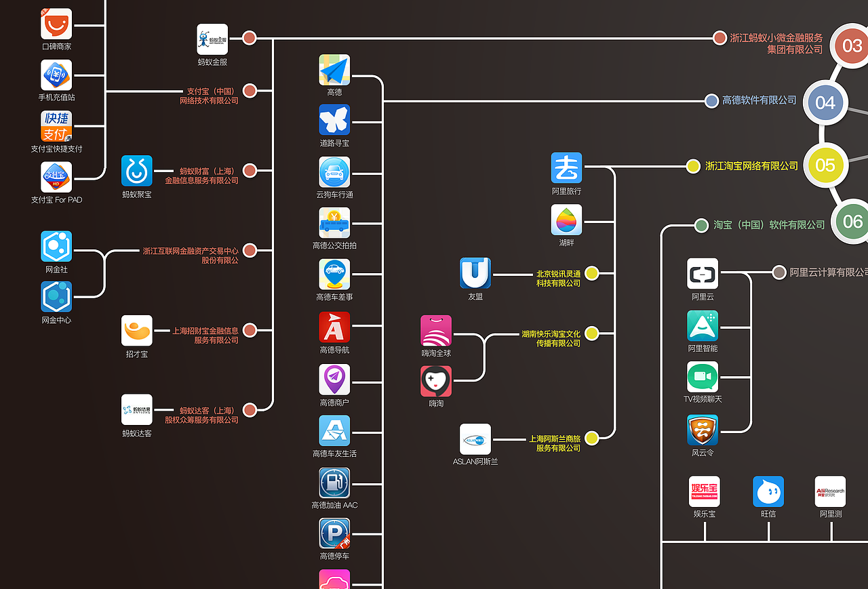Click red dot beside 蚂蚁金服 logo

click(x=250, y=38)
